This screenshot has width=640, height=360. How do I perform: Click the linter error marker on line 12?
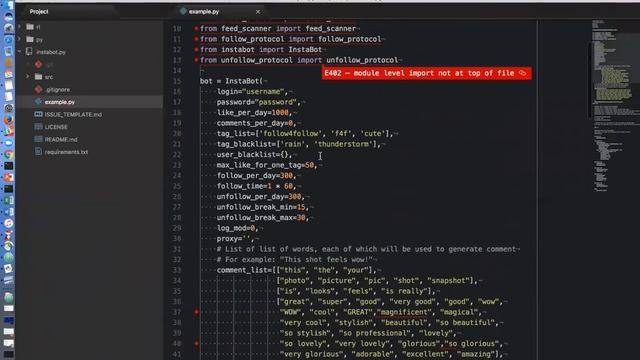[x=196, y=49]
